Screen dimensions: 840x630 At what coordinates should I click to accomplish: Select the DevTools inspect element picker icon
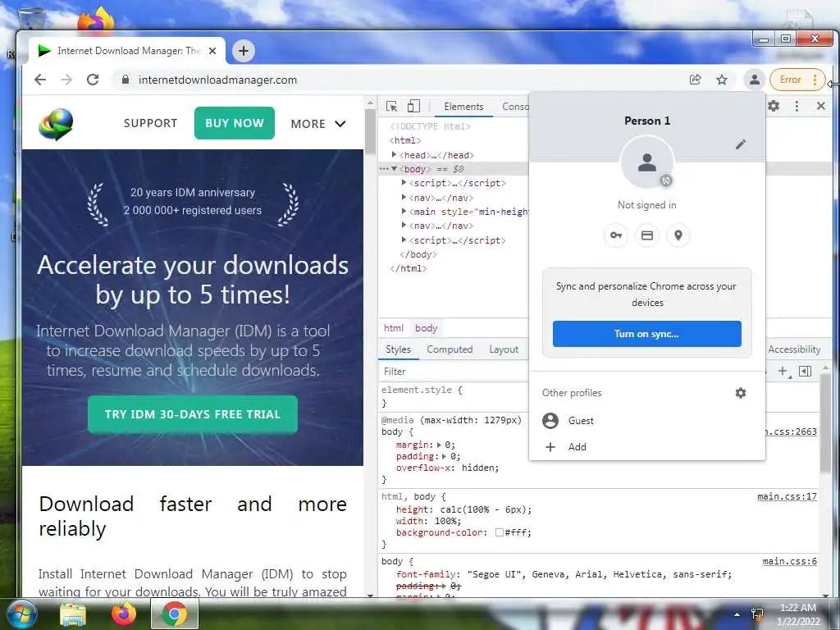click(x=391, y=106)
